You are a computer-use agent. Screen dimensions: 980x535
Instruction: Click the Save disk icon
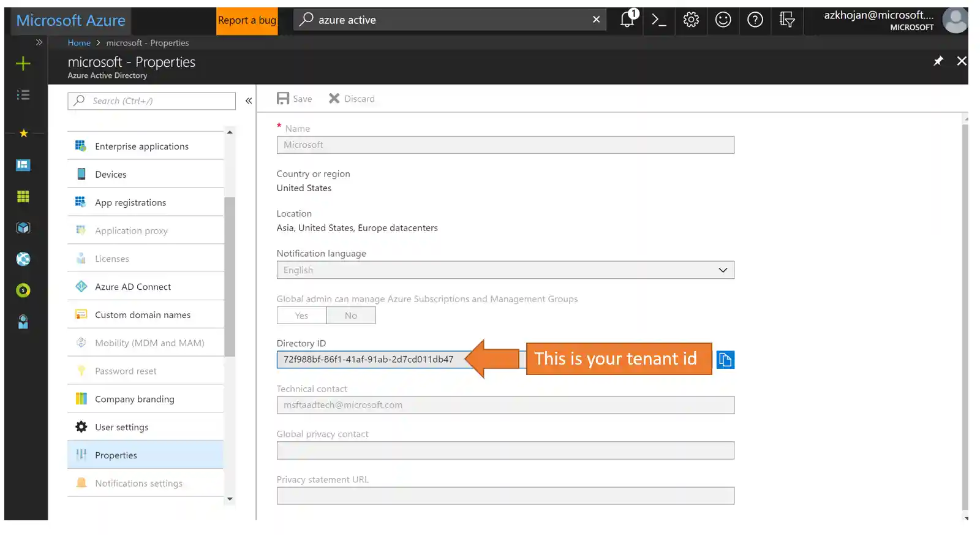(x=283, y=99)
